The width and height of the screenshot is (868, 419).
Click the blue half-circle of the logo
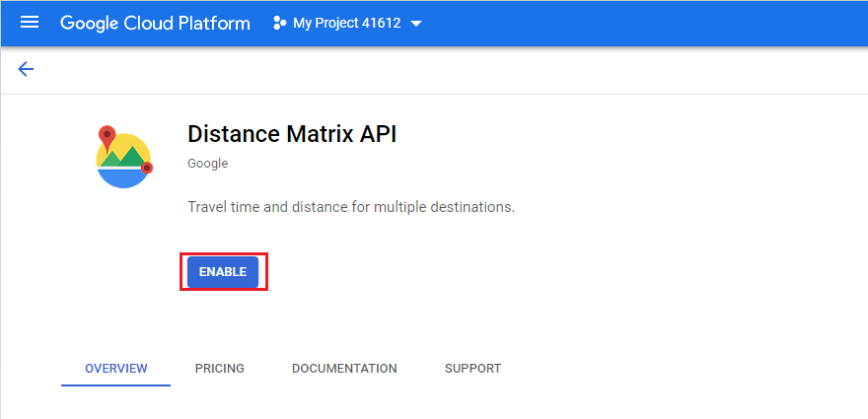(123, 178)
